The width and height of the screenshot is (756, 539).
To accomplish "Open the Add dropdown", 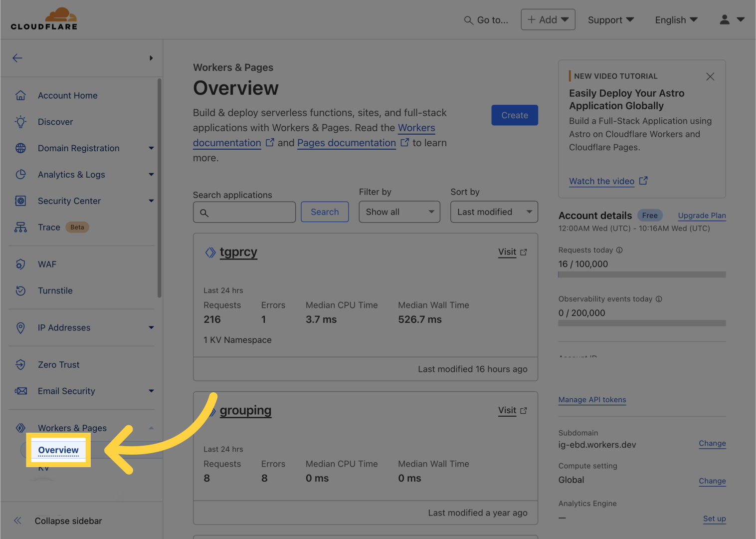I will [548, 19].
